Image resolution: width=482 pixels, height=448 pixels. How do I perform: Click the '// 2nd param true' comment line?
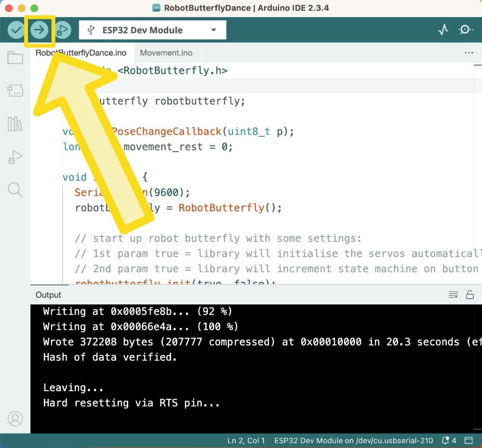pyautogui.click(x=277, y=269)
